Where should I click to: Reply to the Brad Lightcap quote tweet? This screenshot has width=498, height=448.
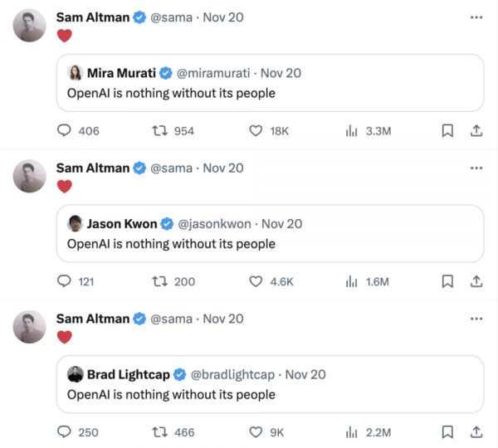click(65, 432)
